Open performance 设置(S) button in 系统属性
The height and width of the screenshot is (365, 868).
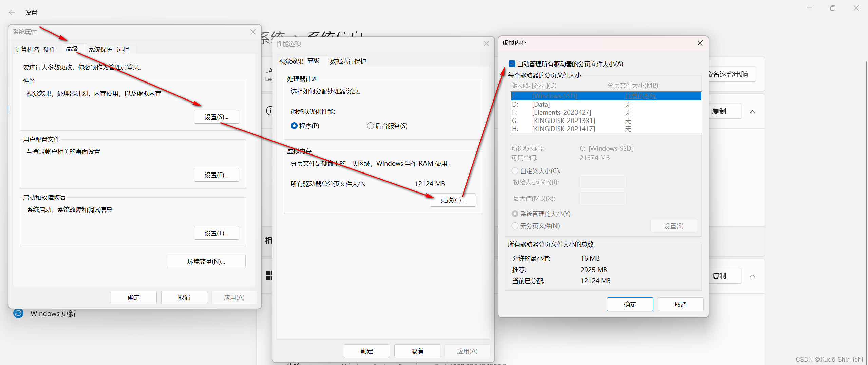coord(216,117)
